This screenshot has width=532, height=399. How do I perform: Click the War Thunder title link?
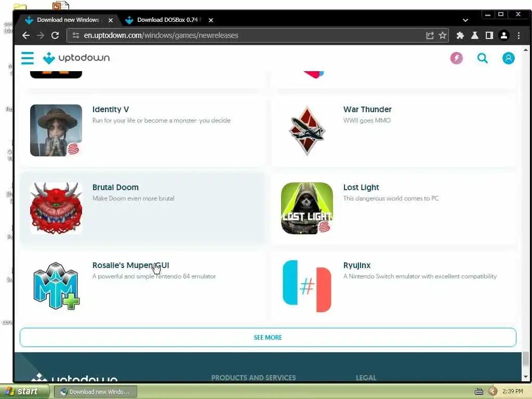pyautogui.click(x=367, y=109)
